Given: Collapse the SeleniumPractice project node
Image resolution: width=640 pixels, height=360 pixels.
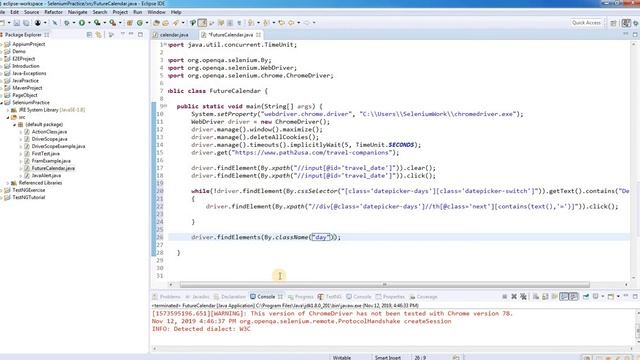Looking at the screenshot, I should click(2, 102).
